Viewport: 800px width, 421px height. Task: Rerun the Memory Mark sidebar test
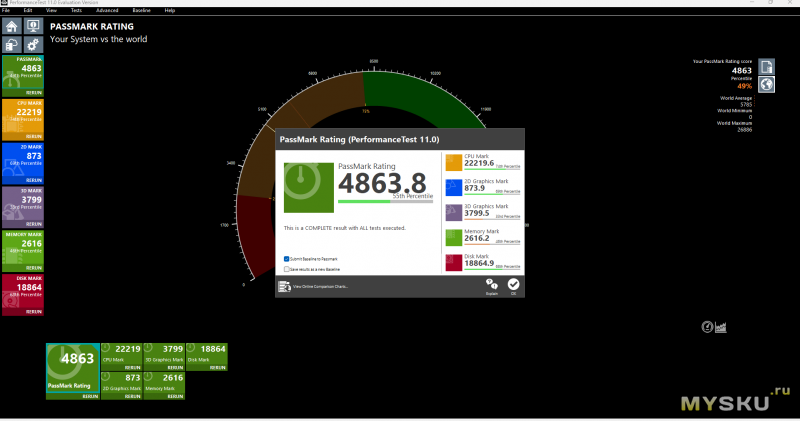[x=34, y=268]
